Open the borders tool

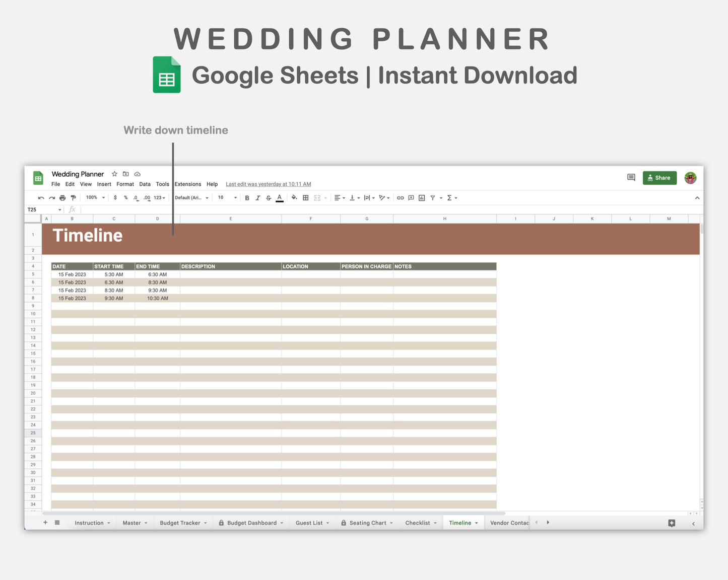coord(305,197)
